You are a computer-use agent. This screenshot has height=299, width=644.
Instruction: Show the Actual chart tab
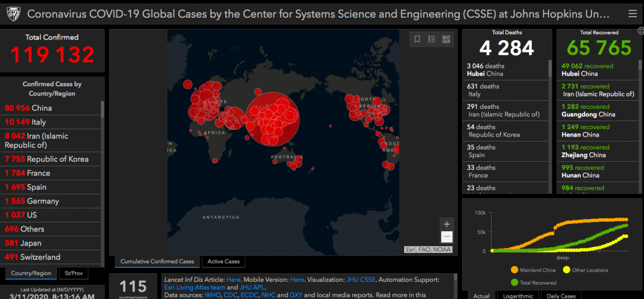pyautogui.click(x=481, y=295)
